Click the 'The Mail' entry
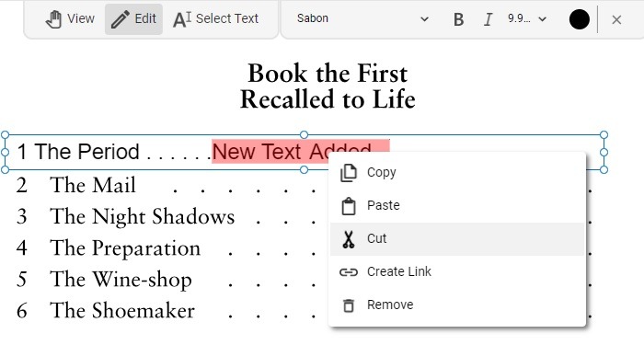 [93, 185]
